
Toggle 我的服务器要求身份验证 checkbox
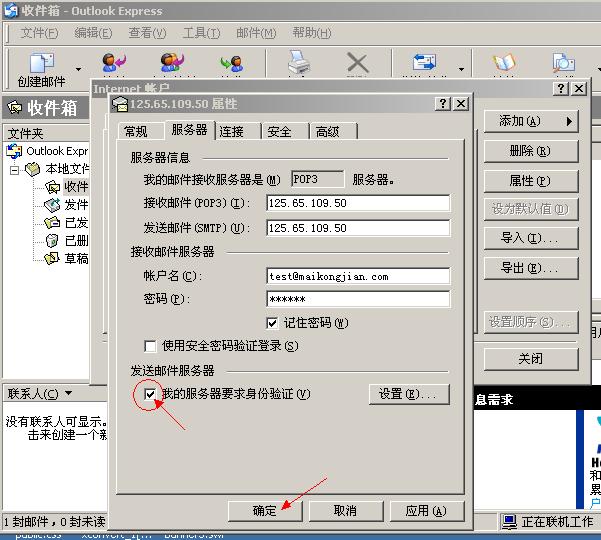point(150,394)
